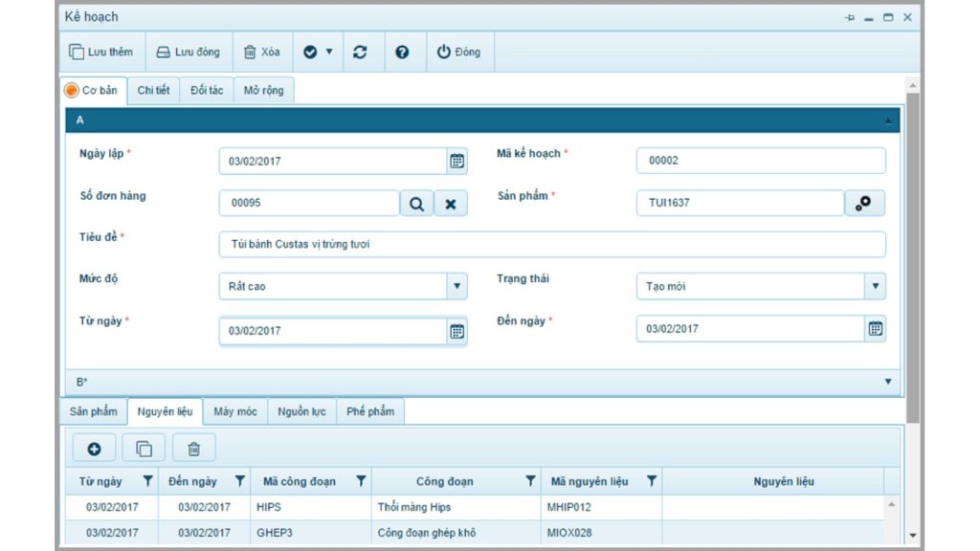Add new row with plus icon
This screenshot has width=980, height=551.
tap(94, 449)
